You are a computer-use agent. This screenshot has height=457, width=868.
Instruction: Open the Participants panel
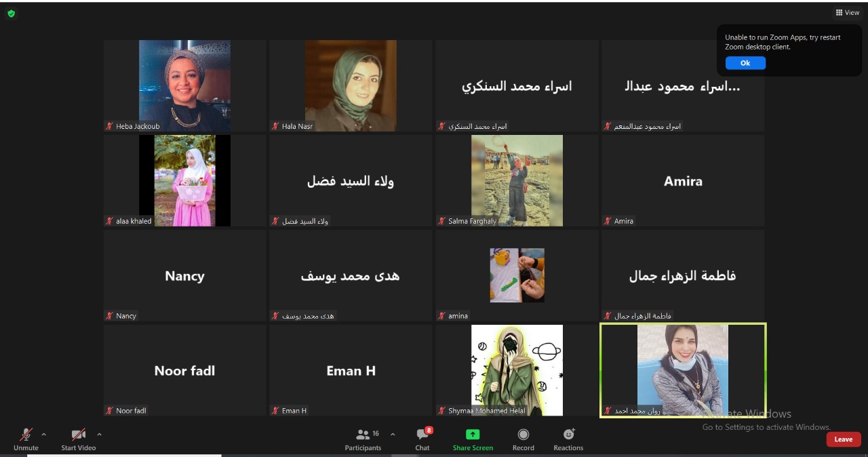[x=363, y=439]
